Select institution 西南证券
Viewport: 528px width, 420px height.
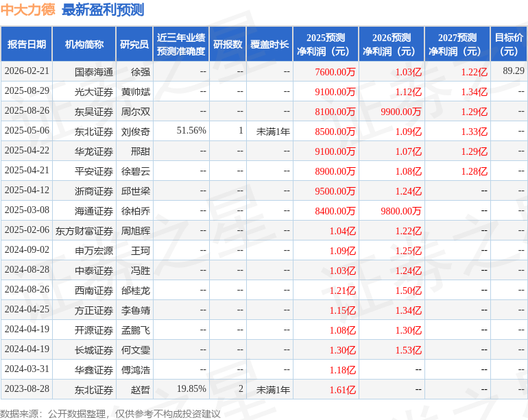coord(94,291)
